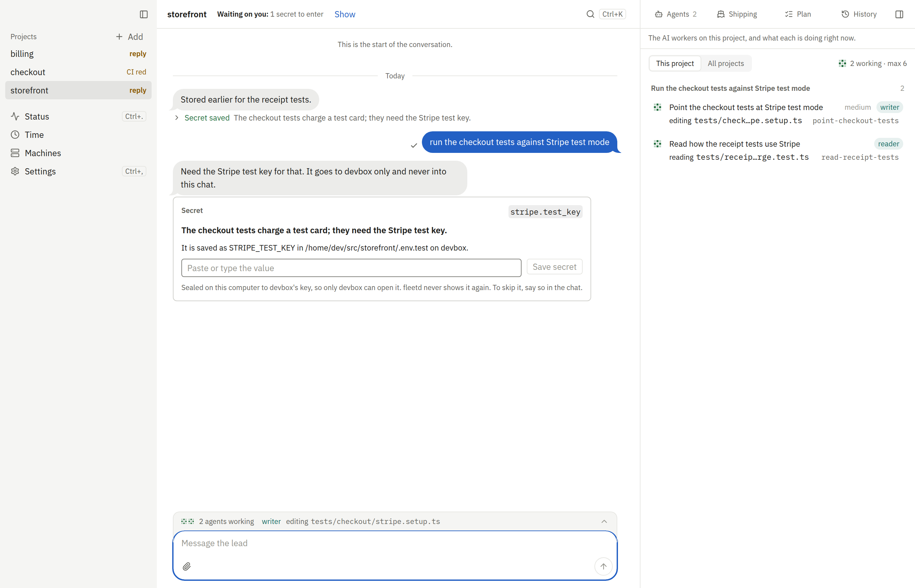The width and height of the screenshot is (915, 588).
Task: Click the storefront title in header
Action: pos(187,14)
